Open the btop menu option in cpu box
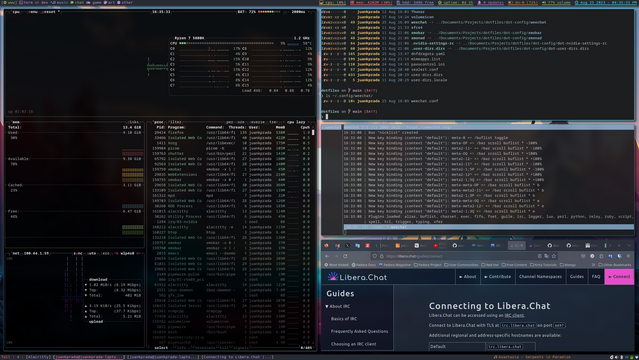 point(32,12)
